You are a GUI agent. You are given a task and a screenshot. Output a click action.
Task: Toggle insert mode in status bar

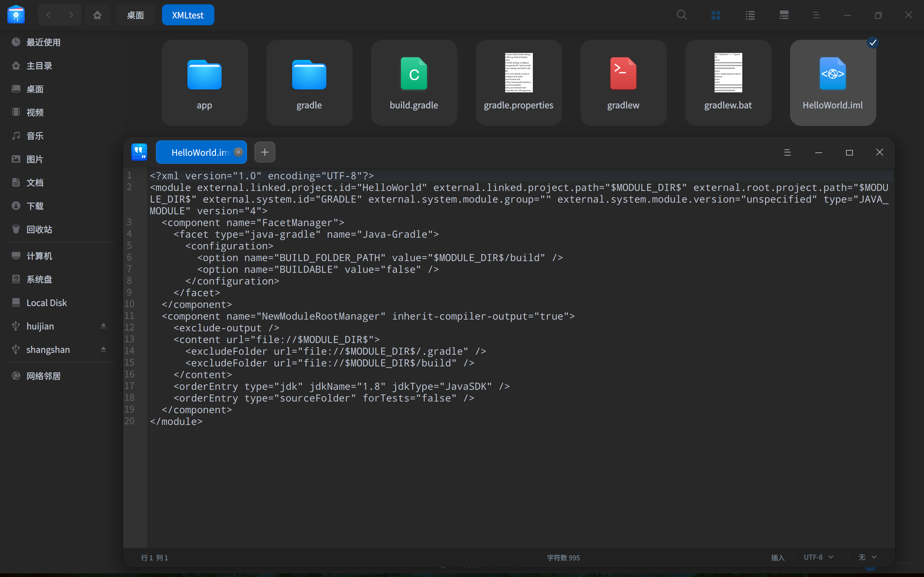click(777, 558)
